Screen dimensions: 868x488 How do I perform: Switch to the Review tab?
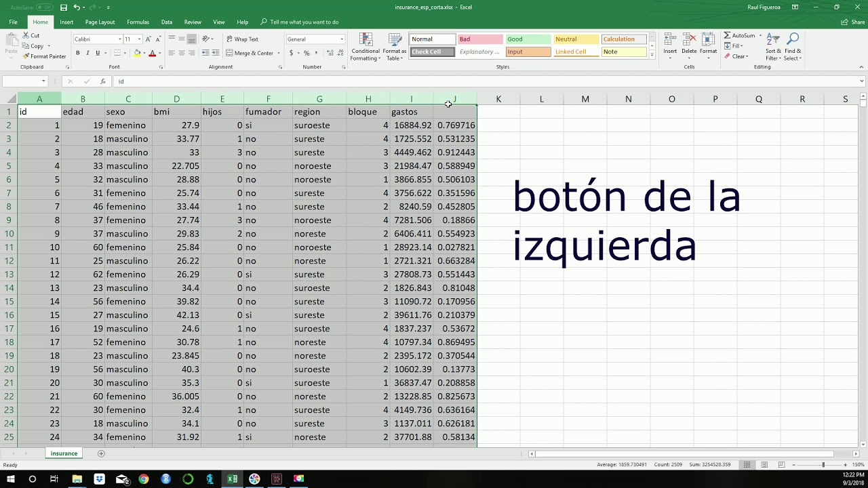pos(193,22)
